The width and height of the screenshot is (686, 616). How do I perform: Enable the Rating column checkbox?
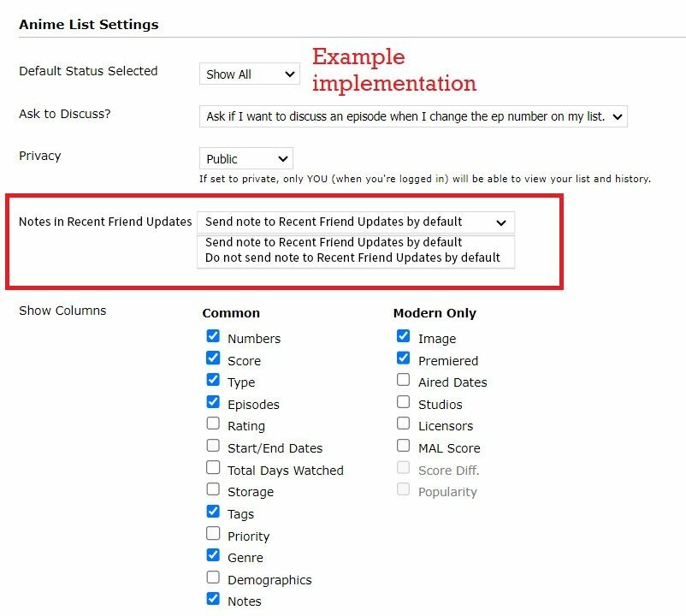click(213, 423)
